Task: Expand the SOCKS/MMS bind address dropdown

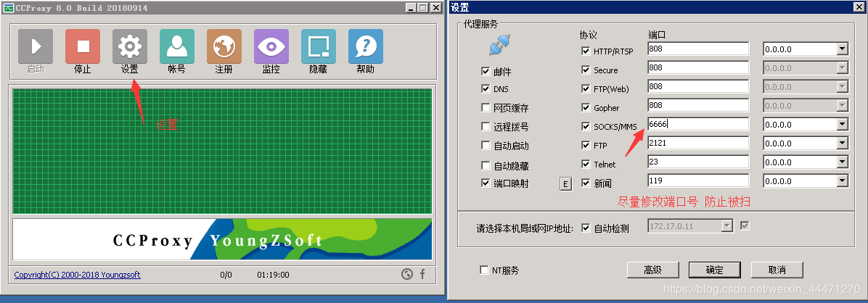Action: tap(842, 125)
